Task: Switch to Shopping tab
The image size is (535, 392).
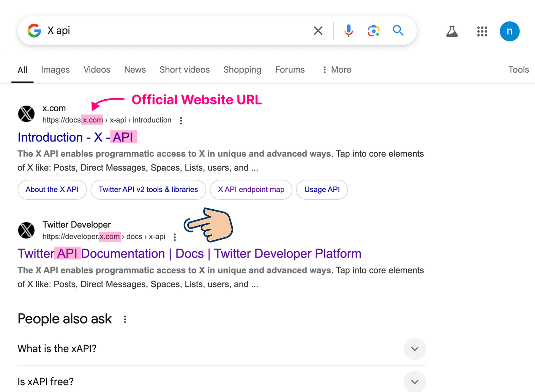Action: [x=242, y=70]
